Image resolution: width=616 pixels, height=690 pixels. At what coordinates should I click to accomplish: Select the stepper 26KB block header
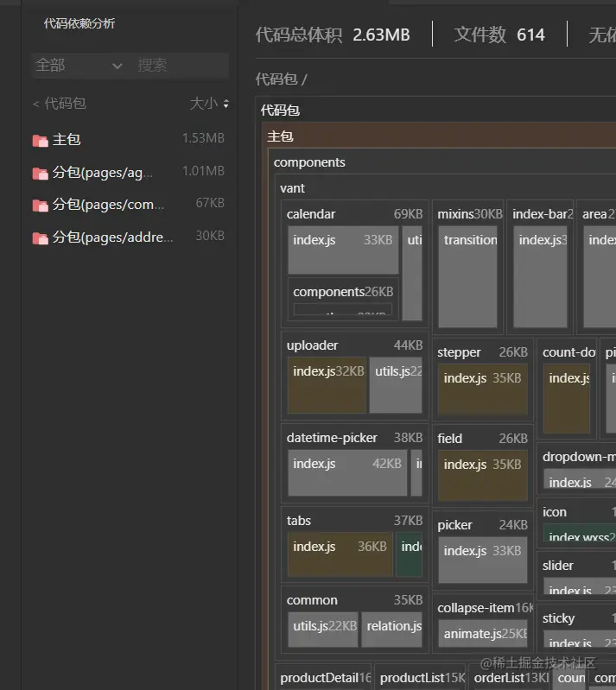(483, 352)
